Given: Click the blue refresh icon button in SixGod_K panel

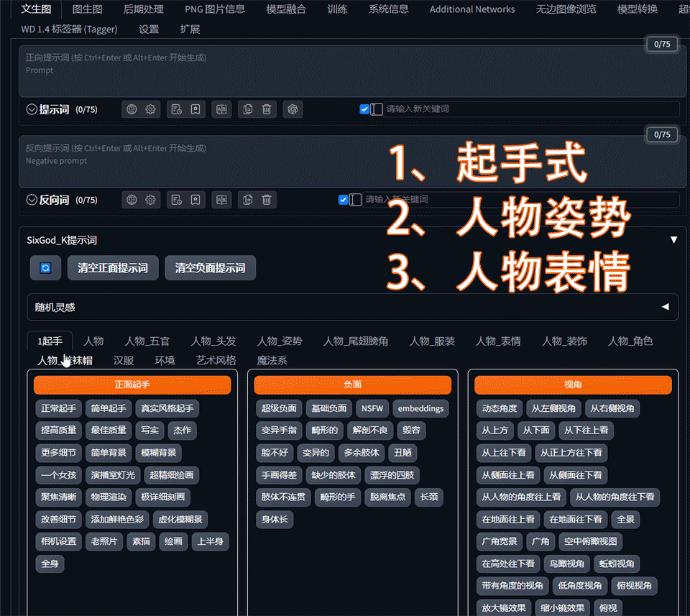Looking at the screenshot, I should tap(45, 268).
